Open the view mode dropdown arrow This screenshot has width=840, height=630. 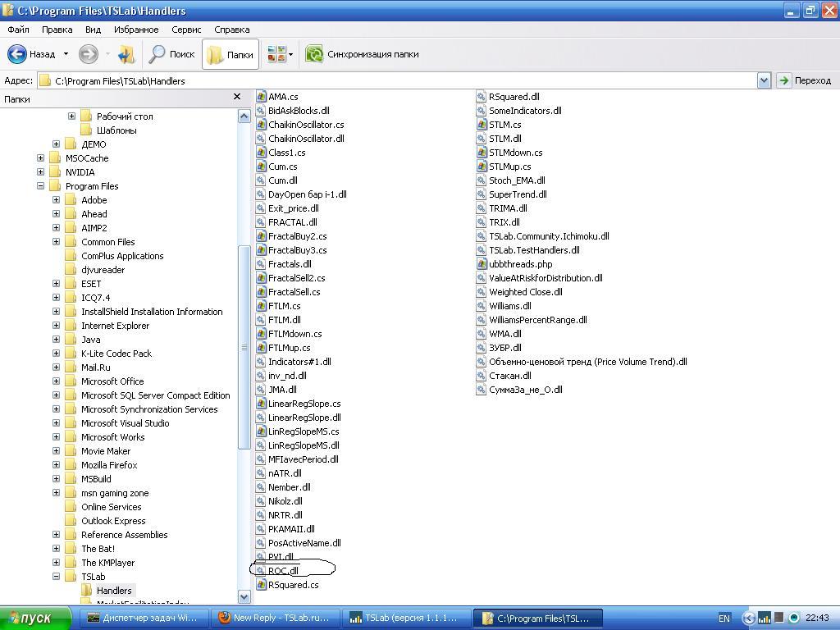tap(290, 55)
